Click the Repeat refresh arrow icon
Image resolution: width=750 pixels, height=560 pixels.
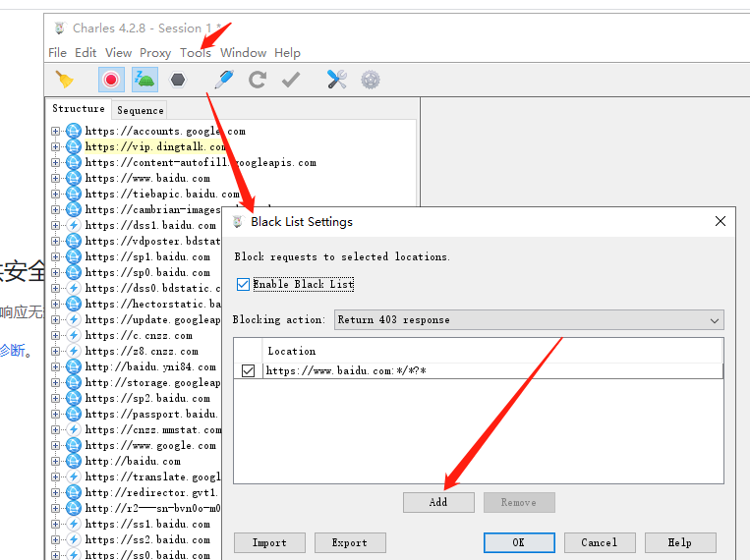pyautogui.click(x=258, y=80)
